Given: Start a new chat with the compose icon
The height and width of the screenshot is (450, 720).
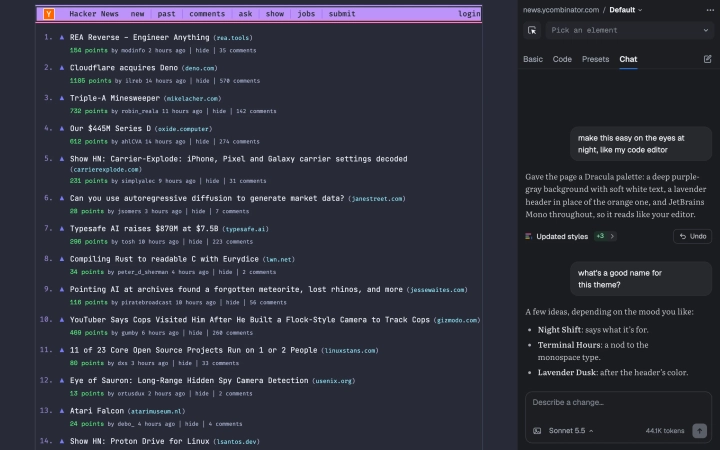Looking at the screenshot, I should click(x=707, y=59).
